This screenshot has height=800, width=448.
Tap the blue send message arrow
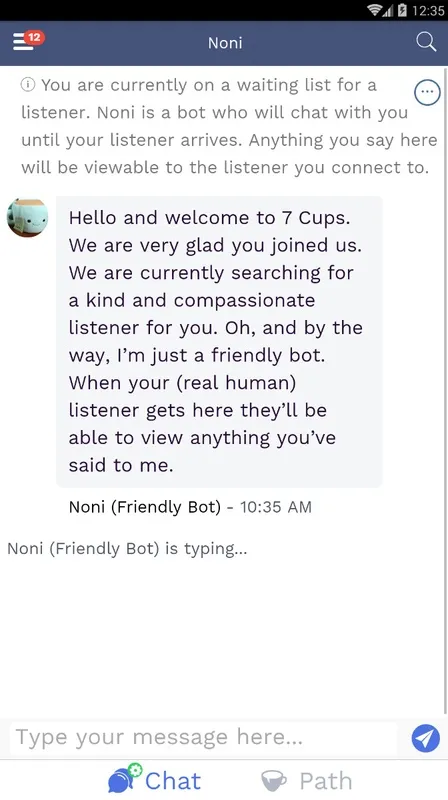(426, 738)
